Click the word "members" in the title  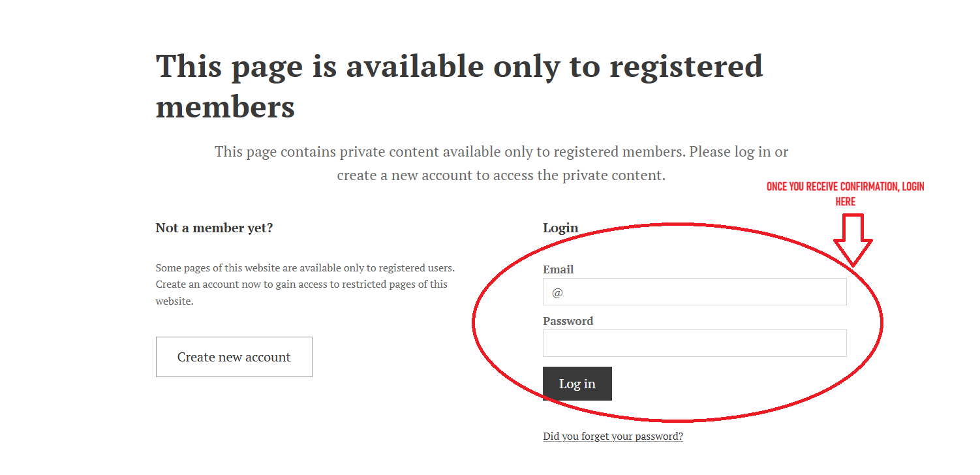coord(225,106)
